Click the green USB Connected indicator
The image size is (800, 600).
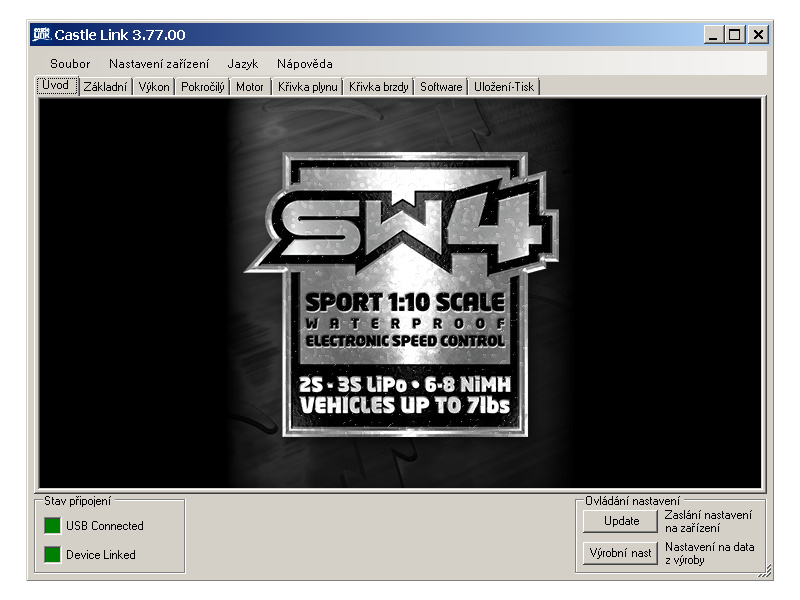point(52,526)
